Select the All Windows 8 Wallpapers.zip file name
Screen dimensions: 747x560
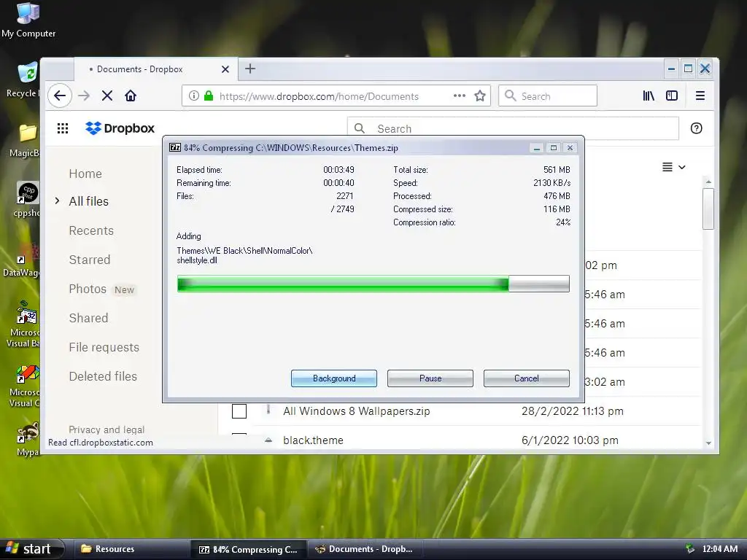(x=356, y=411)
